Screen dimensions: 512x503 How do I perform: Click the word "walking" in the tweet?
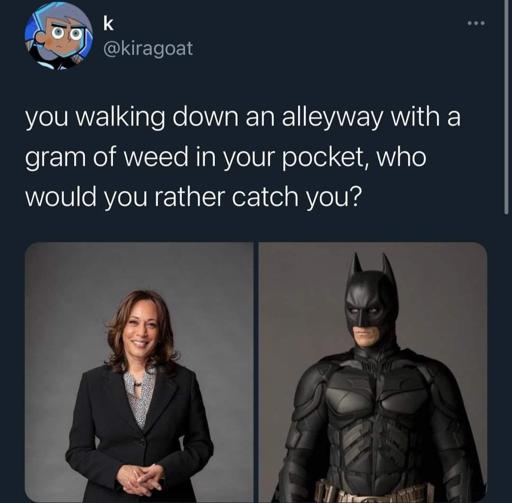[121, 118]
